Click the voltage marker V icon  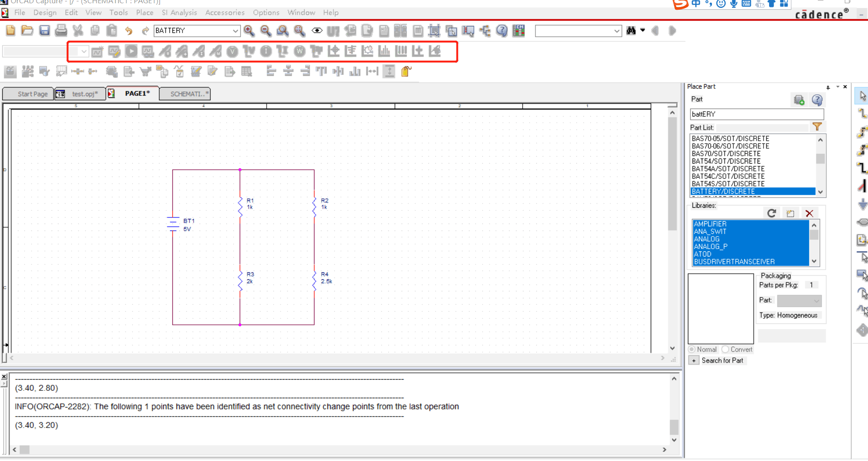[x=232, y=51]
